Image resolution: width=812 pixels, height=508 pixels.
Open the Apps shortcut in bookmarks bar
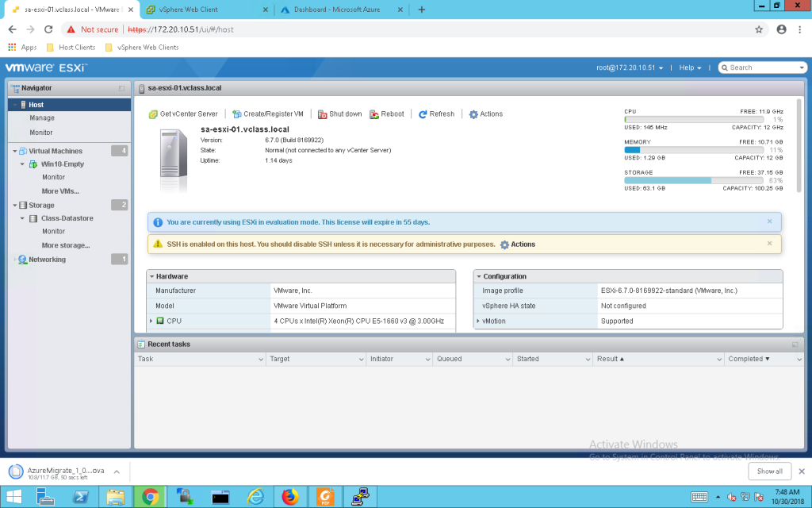point(22,47)
